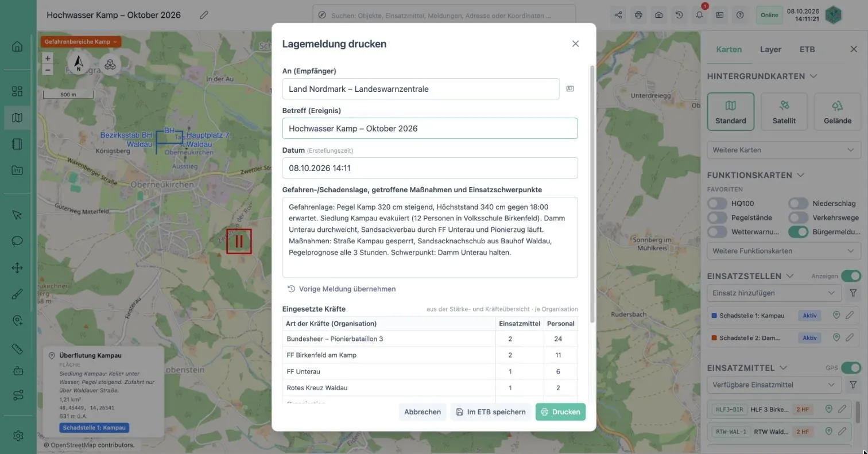This screenshot has height=454, width=868.
Task: Click the address book icon beside the recipient field
Action: pos(570,89)
